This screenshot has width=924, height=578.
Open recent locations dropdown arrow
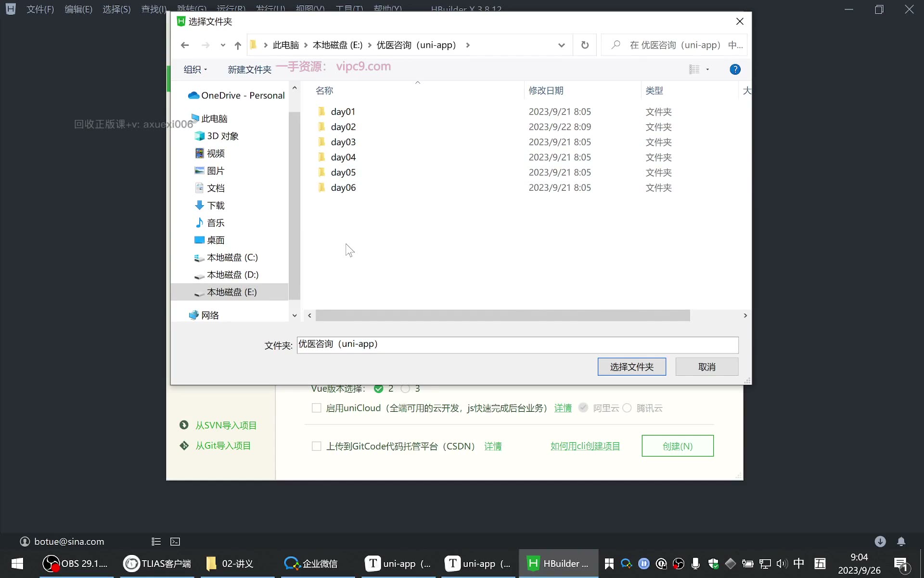(x=223, y=45)
